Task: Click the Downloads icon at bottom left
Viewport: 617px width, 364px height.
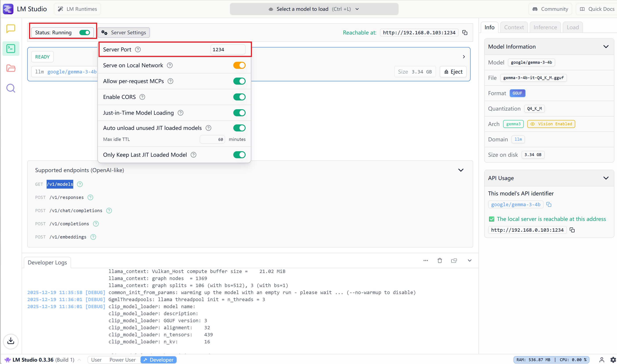Action: click(11, 341)
